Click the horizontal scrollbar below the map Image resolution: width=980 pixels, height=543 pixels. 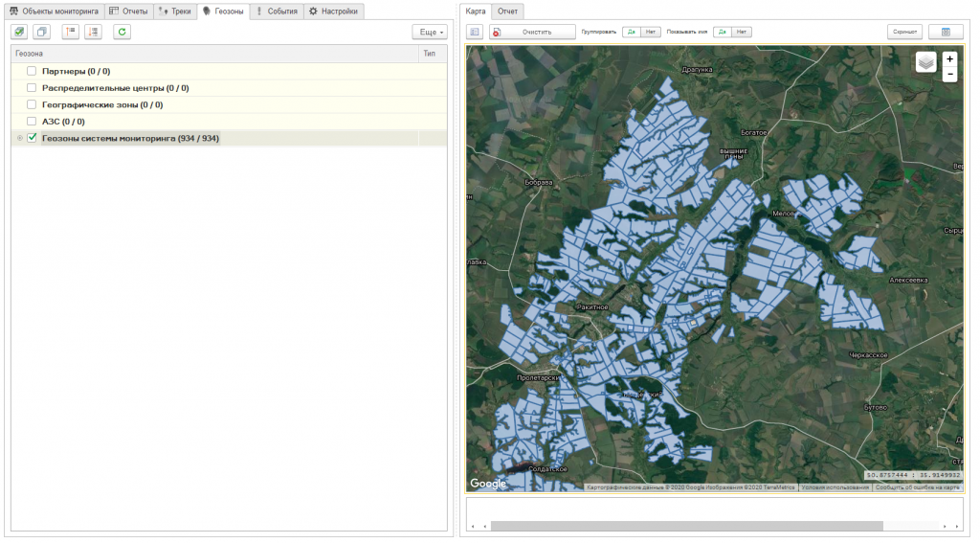point(685,526)
